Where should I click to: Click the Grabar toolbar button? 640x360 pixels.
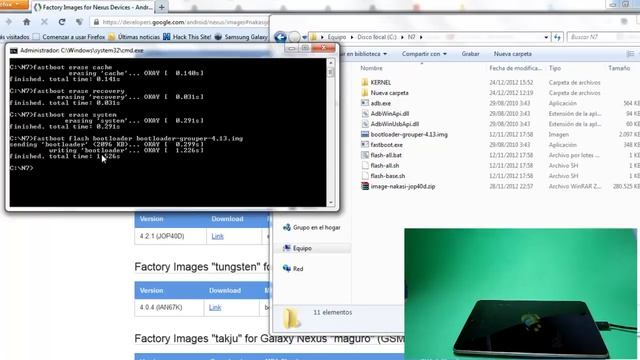point(471,54)
